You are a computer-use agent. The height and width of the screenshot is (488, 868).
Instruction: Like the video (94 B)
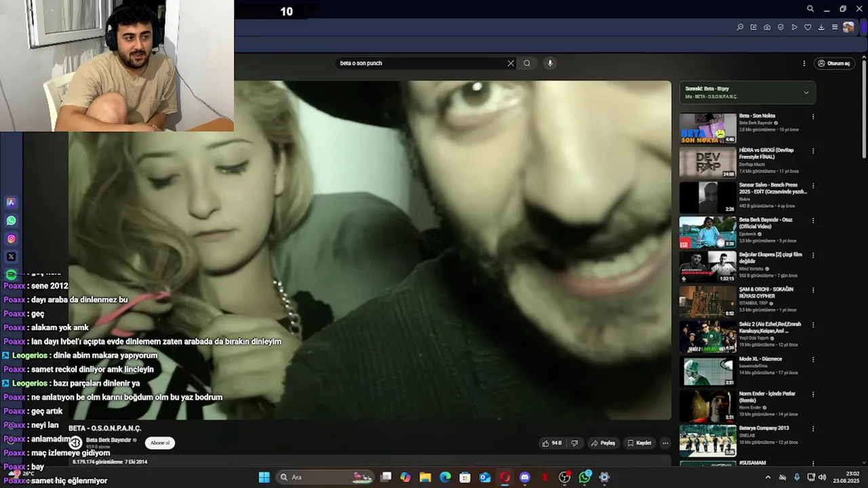(551, 443)
